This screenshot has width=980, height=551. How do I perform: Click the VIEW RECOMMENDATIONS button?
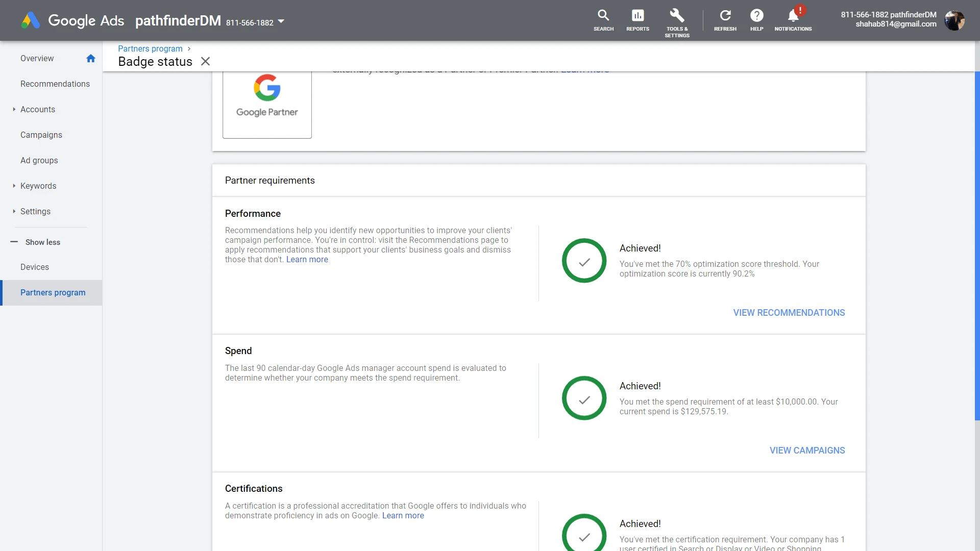pyautogui.click(x=789, y=313)
